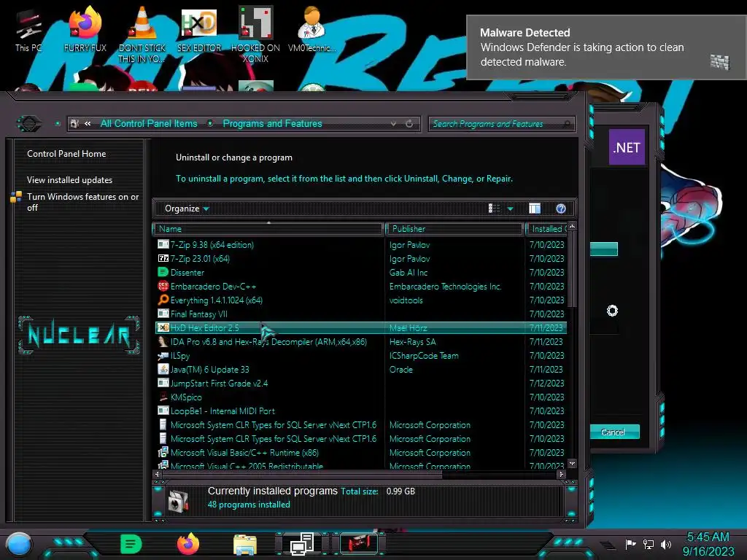Open the address bar history dropdown
The image size is (747, 560).
click(393, 124)
